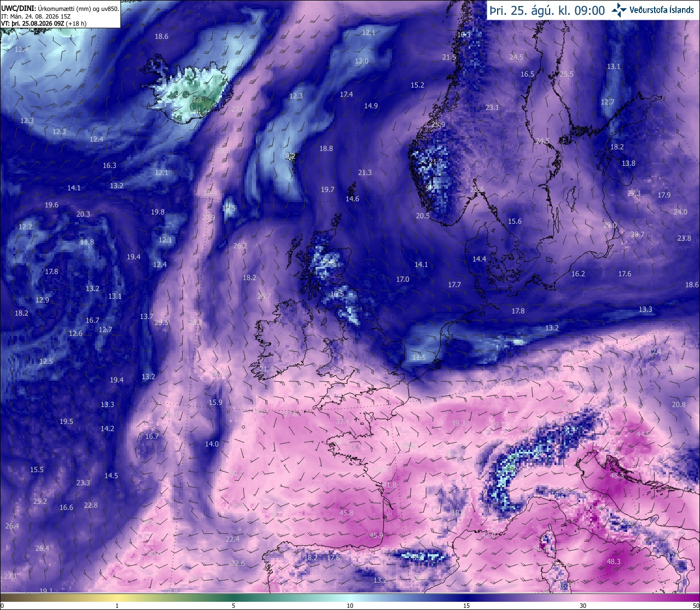
Task: Click the 21.3 value in Norwegian Sea
Action: [x=365, y=172]
